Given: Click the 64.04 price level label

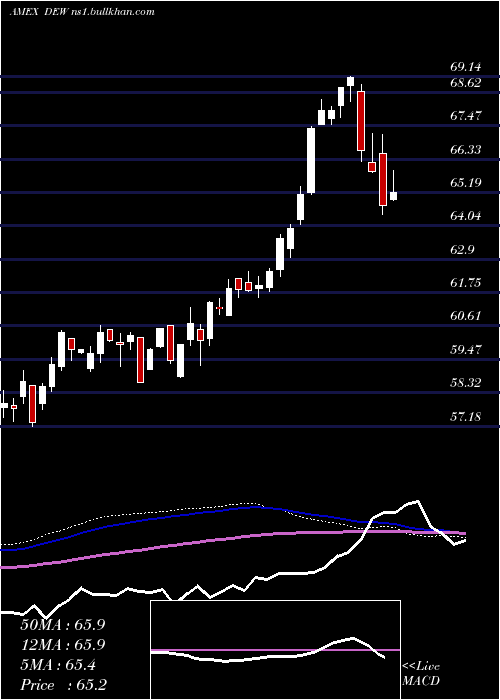Looking at the screenshot, I should click(x=466, y=216).
